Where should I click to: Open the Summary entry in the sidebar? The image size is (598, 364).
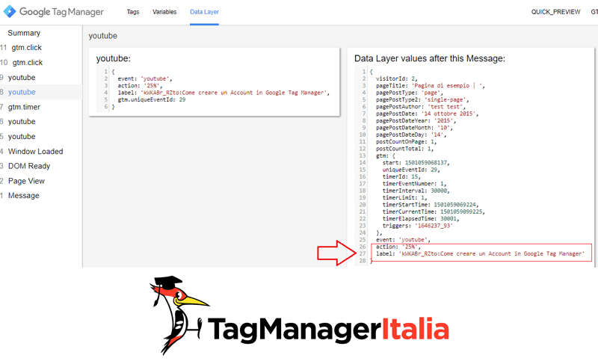click(24, 33)
